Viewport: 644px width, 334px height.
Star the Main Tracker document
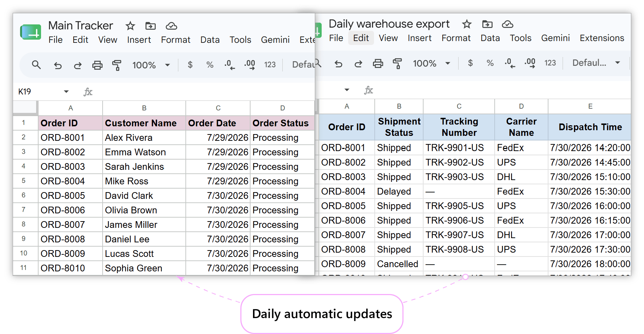tap(130, 26)
